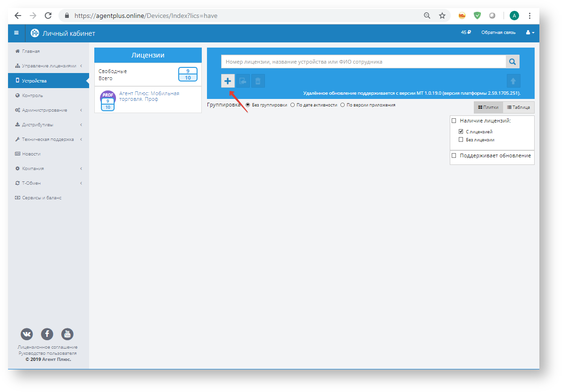The width and height of the screenshot is (562, 392).
Task: Switch to Таблица view
Action: 518,107
